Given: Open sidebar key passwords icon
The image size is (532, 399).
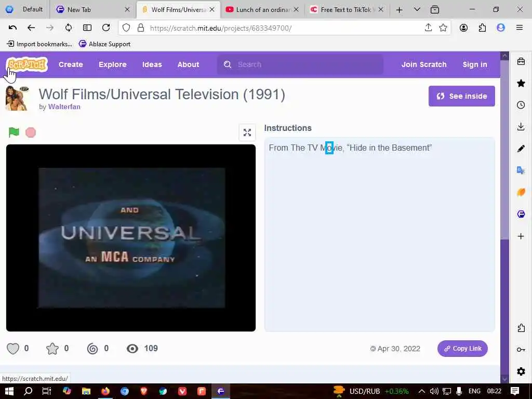Looking at the screenshot, I should pyautogui.click(x=521, y=350).
